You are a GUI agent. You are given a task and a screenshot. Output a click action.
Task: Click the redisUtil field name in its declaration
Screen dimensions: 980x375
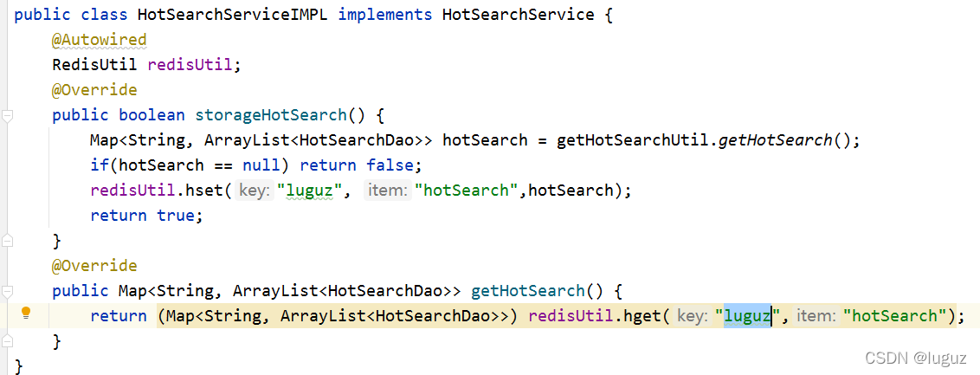tap(190, 64)
